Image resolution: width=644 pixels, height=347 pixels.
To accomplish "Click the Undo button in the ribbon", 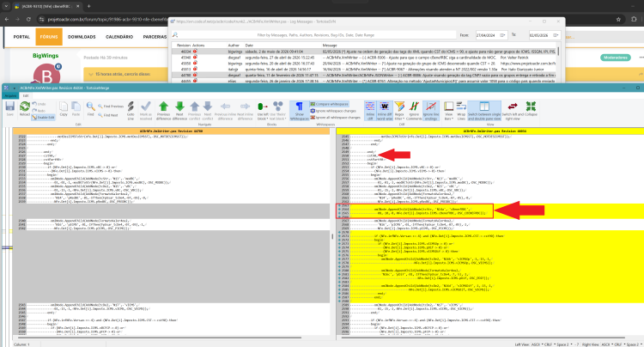I will (39, 104).
